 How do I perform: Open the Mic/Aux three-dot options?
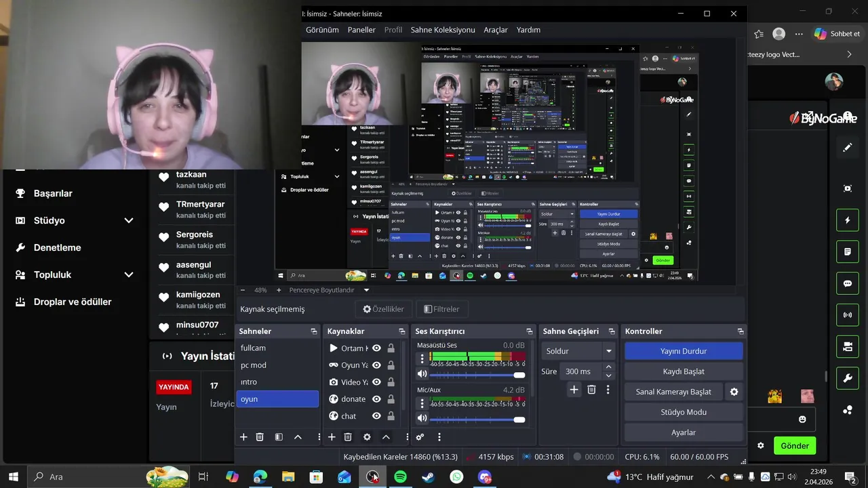[422, 404]
